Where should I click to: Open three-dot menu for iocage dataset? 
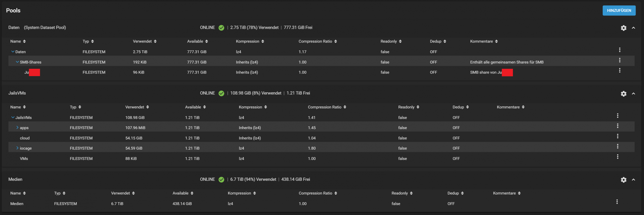click(x=618, y=146)
